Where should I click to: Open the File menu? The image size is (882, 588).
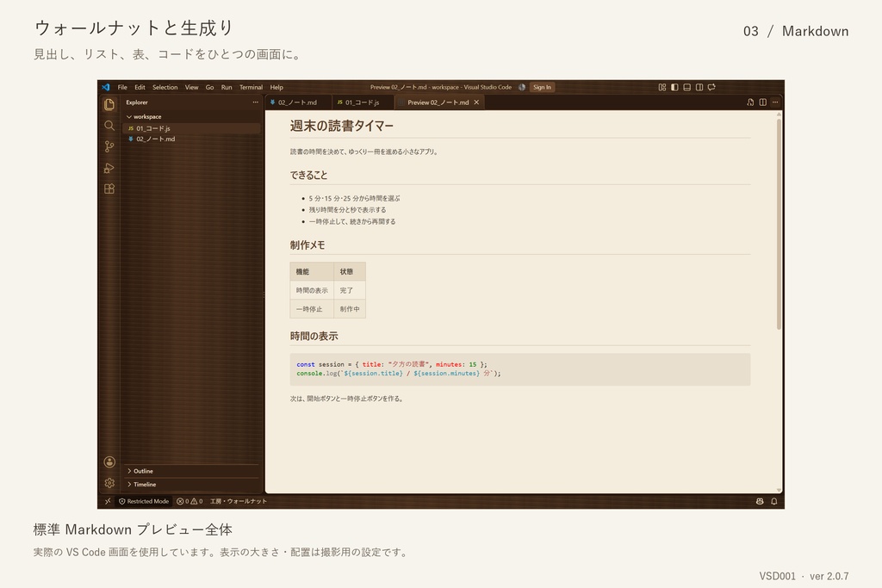(122, 87)
